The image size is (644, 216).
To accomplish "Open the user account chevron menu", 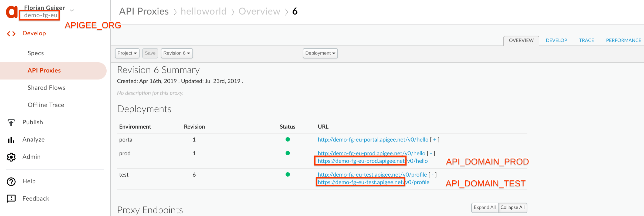I will click(72, 11).
